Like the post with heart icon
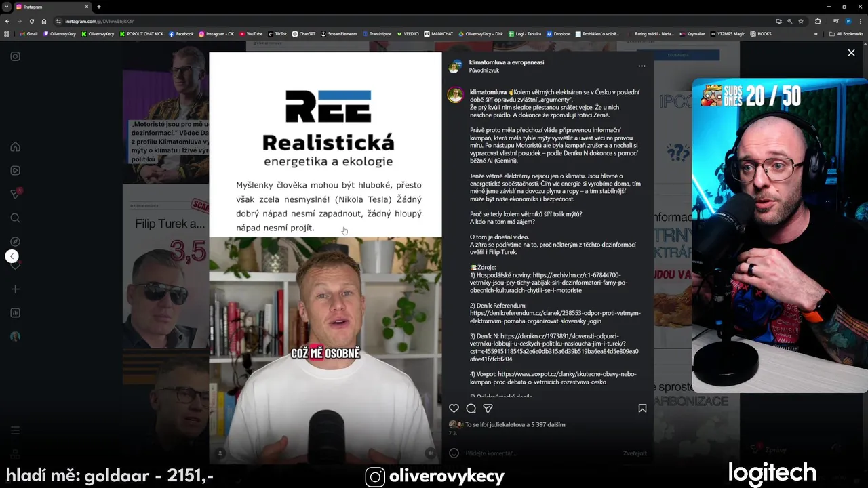 [x=454, y=409]
